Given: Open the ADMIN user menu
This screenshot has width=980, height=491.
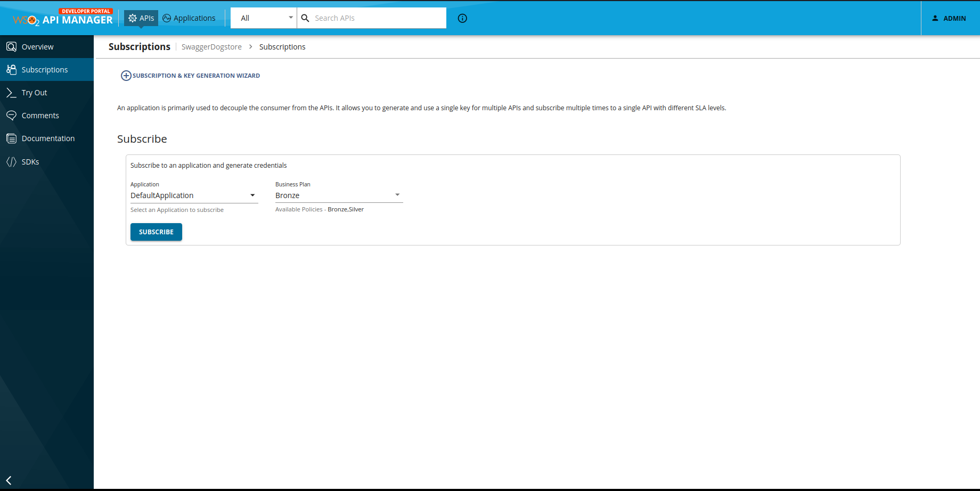Looking at the screenshot, I should click(x=949, y=18).
